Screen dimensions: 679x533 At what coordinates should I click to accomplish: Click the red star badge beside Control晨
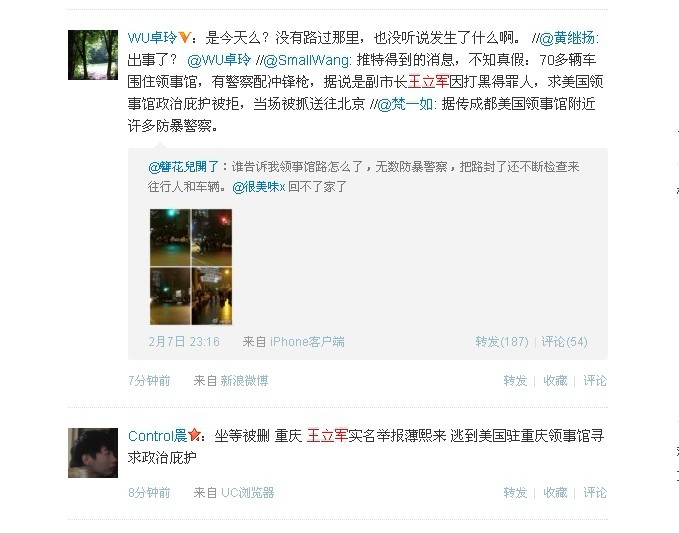click(x=194, y=434)
